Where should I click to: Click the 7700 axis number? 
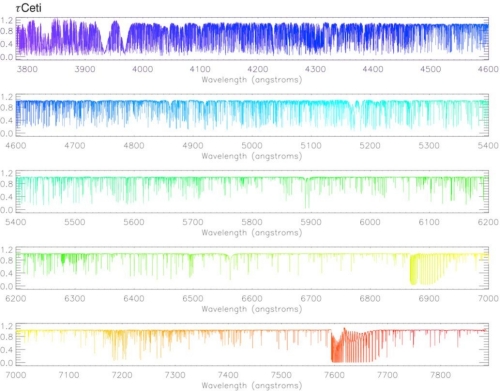tap(387, 375)
